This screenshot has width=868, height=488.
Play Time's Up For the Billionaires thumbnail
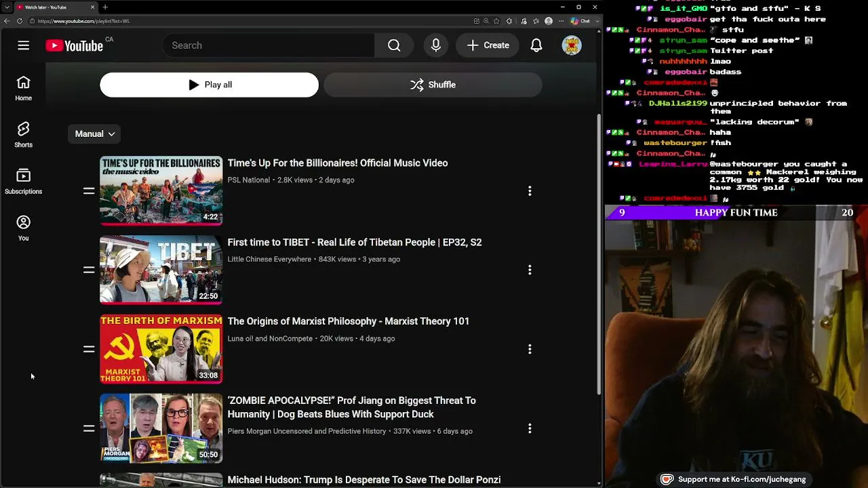coord(161,191)
